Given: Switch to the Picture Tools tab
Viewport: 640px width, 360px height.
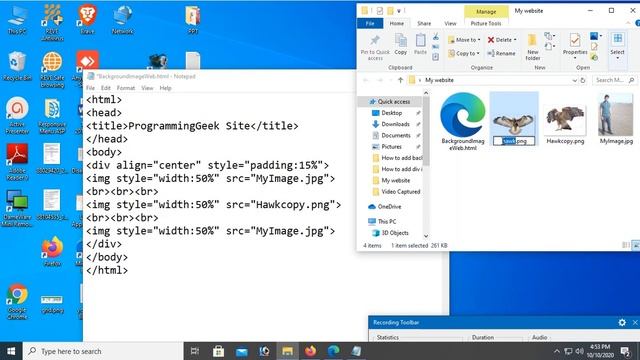Looking at the screenshot, I should pos(486,24).
